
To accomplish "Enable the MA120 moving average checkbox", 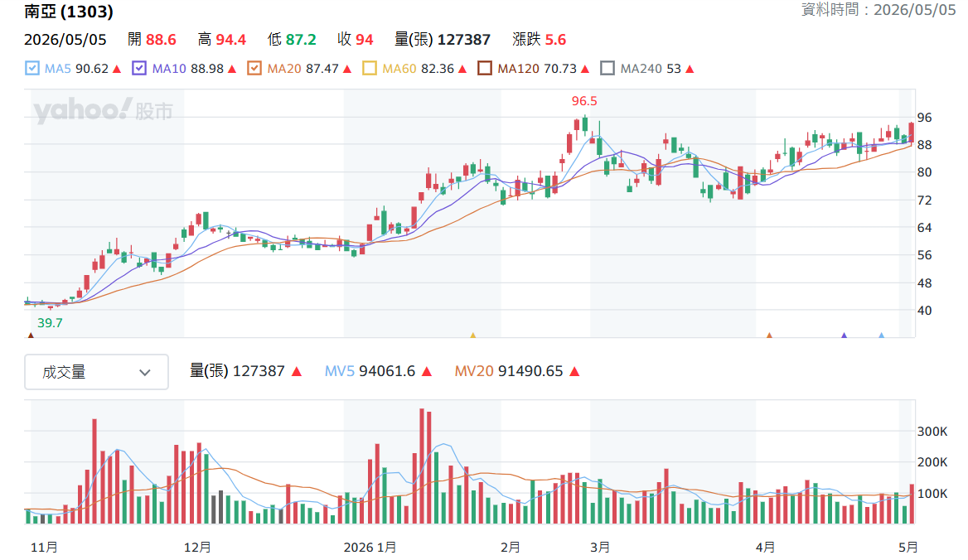I will [x=485, y=69].
